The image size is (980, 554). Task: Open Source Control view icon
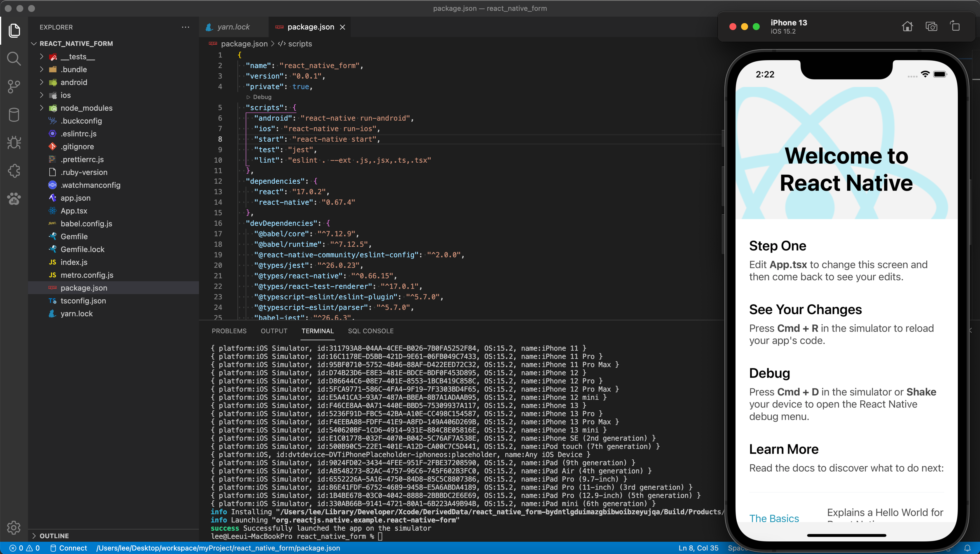14,86
